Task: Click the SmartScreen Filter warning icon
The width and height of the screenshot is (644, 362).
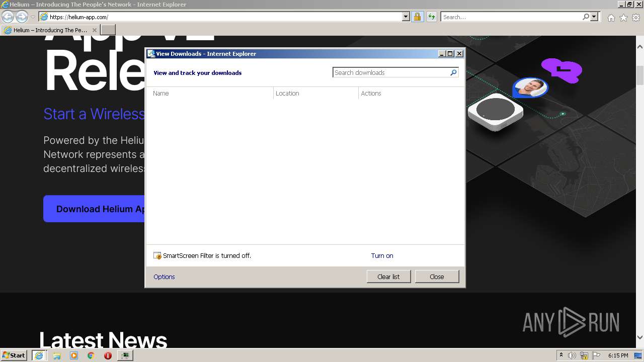Action: tap(157, 256)
